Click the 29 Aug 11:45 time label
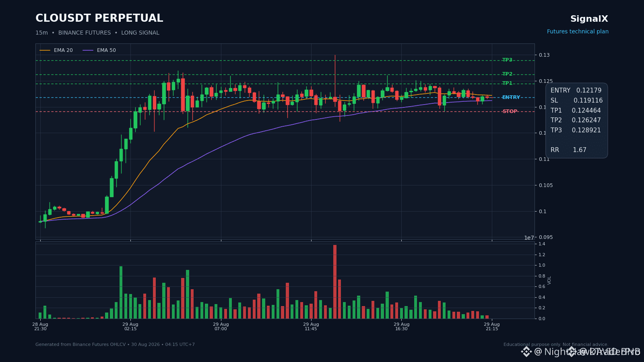 pos(311,327)
